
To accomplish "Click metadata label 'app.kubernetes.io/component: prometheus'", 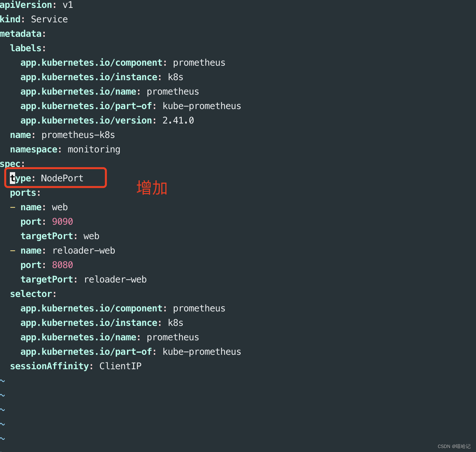I will [x=123, y=63].
